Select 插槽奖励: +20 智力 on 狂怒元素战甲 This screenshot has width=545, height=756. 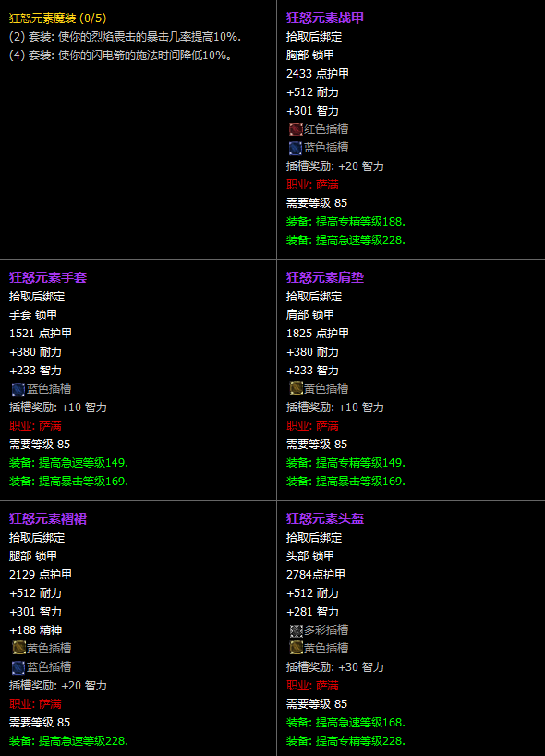335,166
